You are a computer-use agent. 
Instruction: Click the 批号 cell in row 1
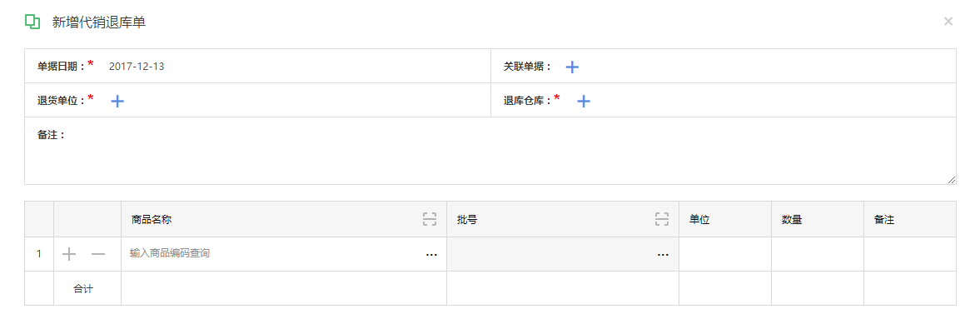(x=563, y=254)
